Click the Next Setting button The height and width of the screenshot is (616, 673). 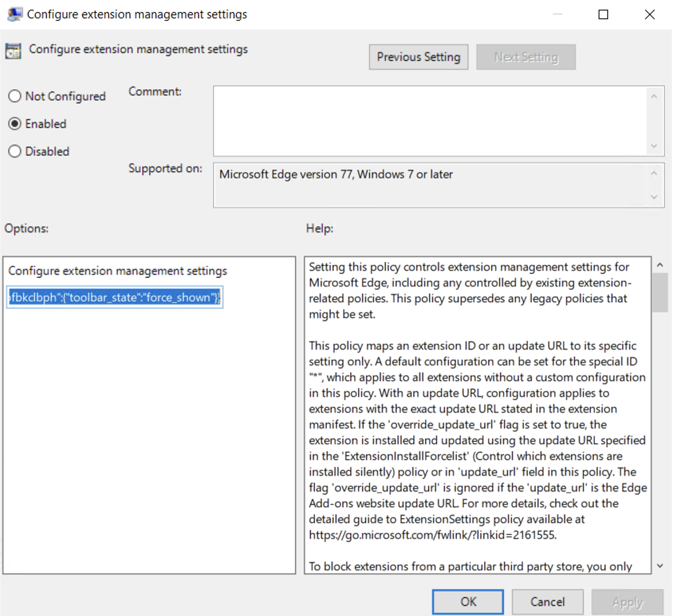pos(526,57)
